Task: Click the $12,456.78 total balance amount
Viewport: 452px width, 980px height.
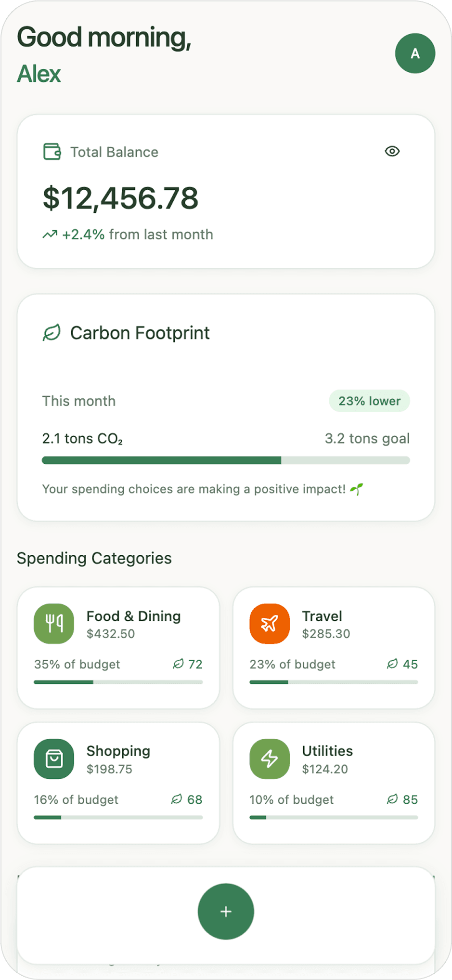Action: [120, 198]
